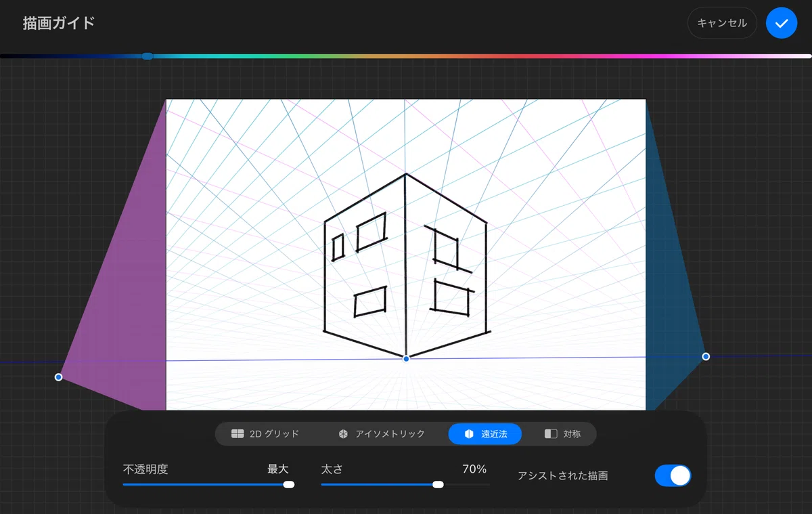The image size is (812, 514).
Task: Toggle アシストされた描画 switch
Action: (673, 475)
